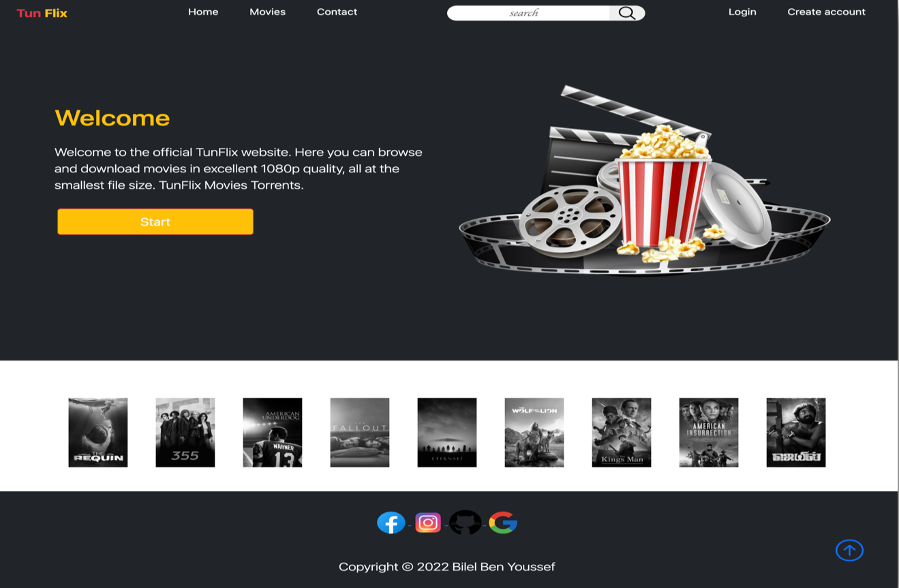Open the Google icon in footer
899x588 pixels.
[503, 523]
